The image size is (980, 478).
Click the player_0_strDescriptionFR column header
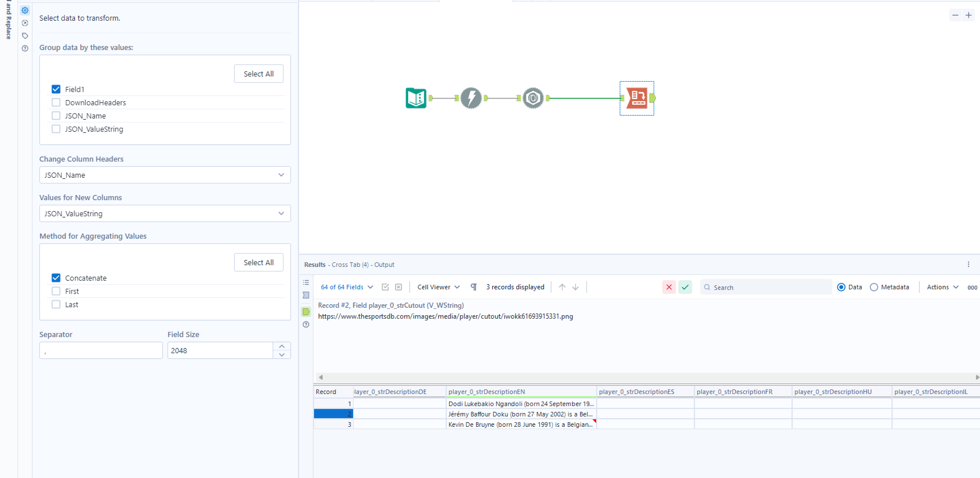743,392
